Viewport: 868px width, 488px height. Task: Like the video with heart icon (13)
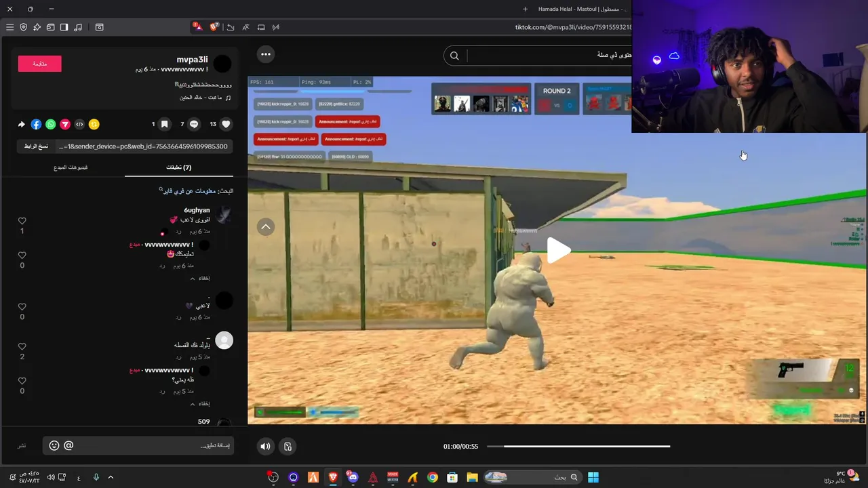pyautogui.click(x=226, y=124)
